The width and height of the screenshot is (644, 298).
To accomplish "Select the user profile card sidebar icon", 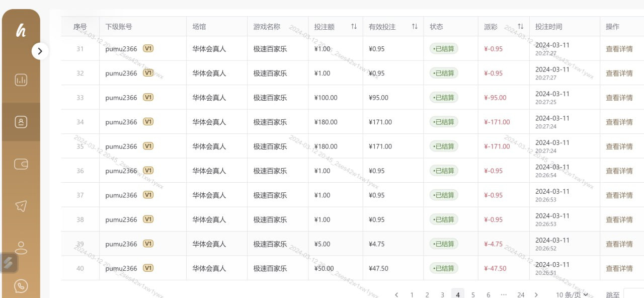I will point(21,122).
